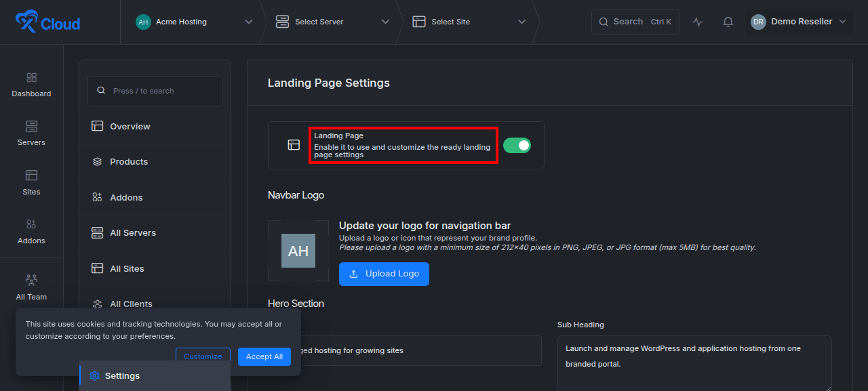The width and height of the screenshot is (868, 391).
Task: Click the 'Navbar Logo' section label
Action: point(296,195)
